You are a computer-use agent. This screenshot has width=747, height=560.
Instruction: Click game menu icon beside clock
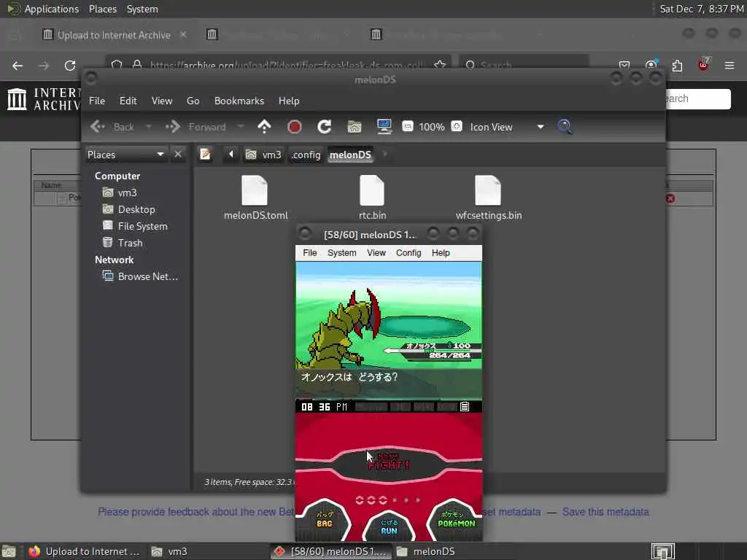[465, 407]
